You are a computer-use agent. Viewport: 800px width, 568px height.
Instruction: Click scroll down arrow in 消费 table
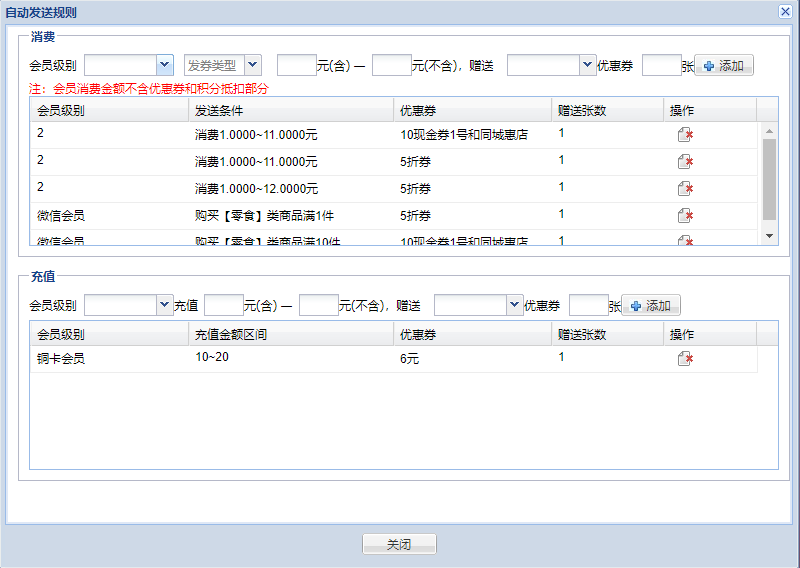click(x=769, y=235)
